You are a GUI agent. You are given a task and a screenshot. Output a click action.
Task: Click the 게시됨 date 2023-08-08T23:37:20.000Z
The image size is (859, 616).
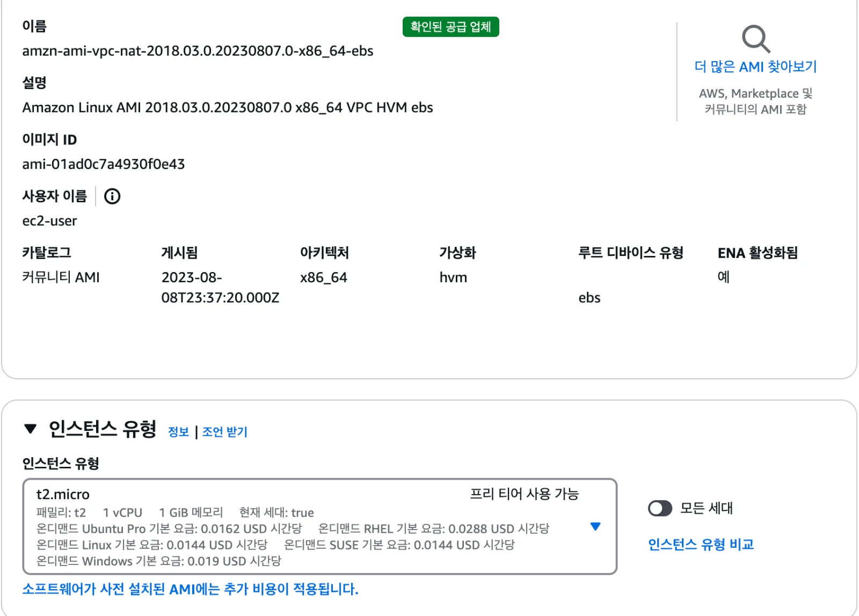tap(220, 288)
